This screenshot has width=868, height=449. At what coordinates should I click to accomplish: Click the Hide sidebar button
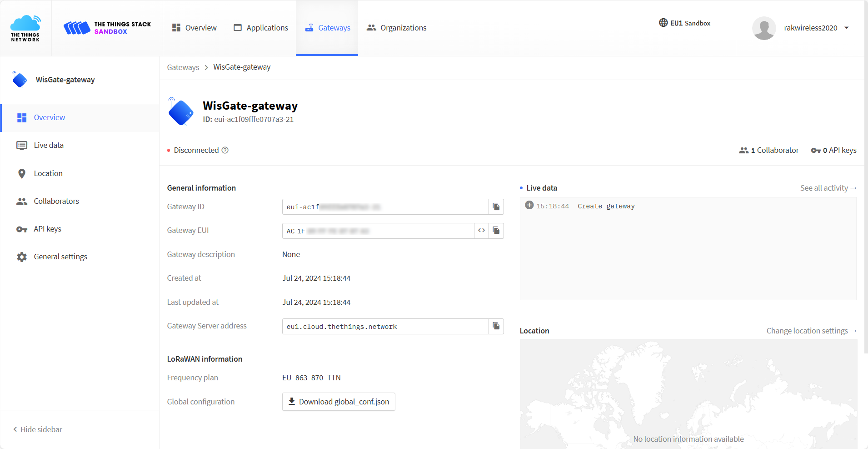[x=38, y=429]
